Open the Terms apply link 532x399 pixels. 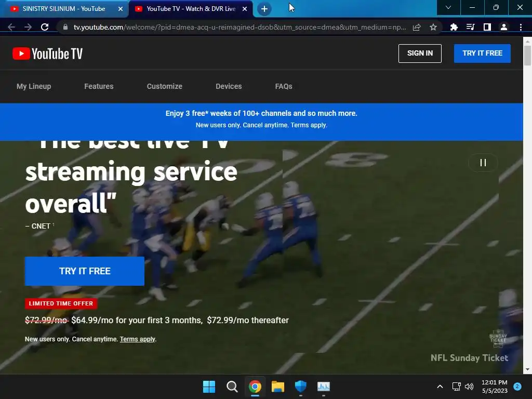click(137, 339)
